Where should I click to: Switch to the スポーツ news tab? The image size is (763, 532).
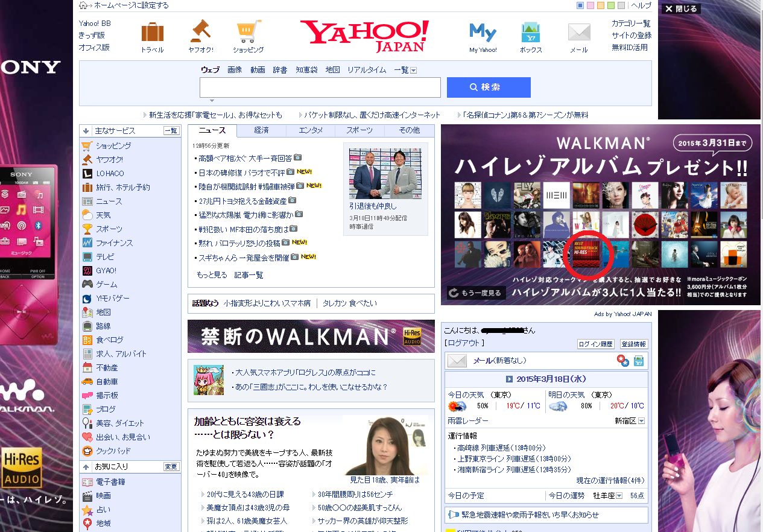[360, 130]
